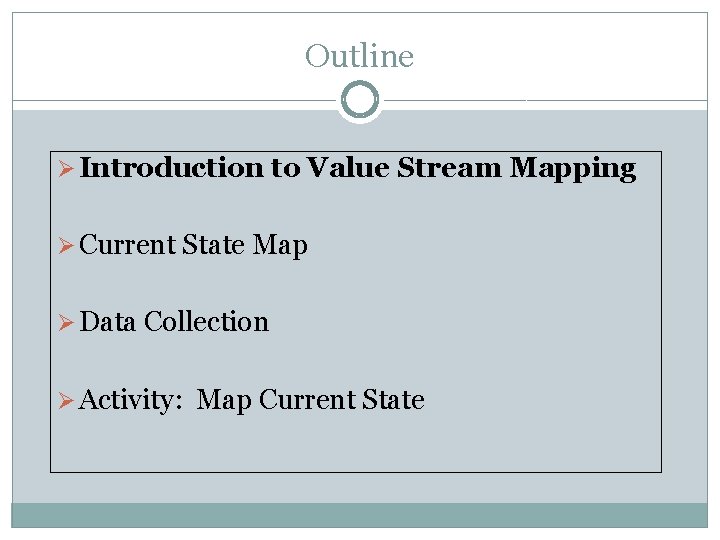Select the word "Stream" in the first bullet
The width and height of the screenshot is (720, 540).
(450, 168)
